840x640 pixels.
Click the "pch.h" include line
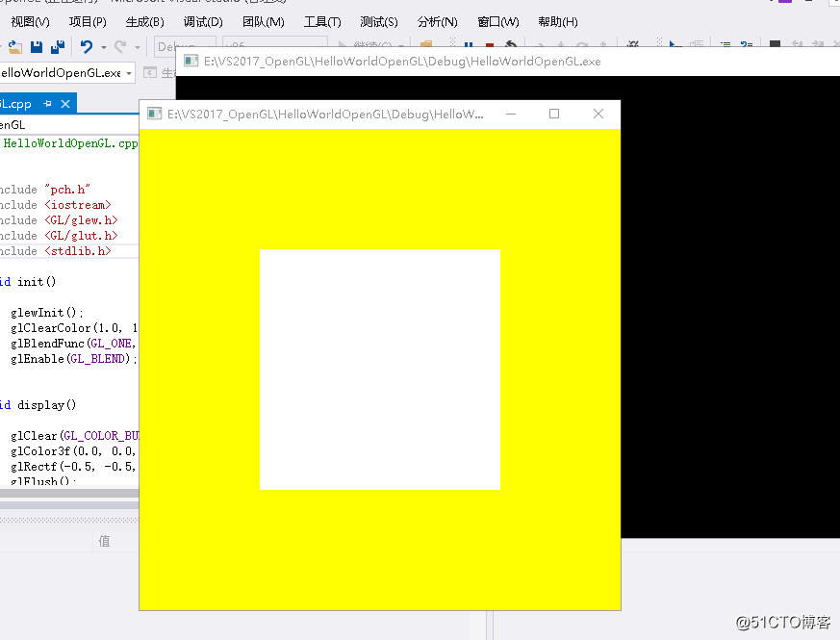tap(45, 190)
